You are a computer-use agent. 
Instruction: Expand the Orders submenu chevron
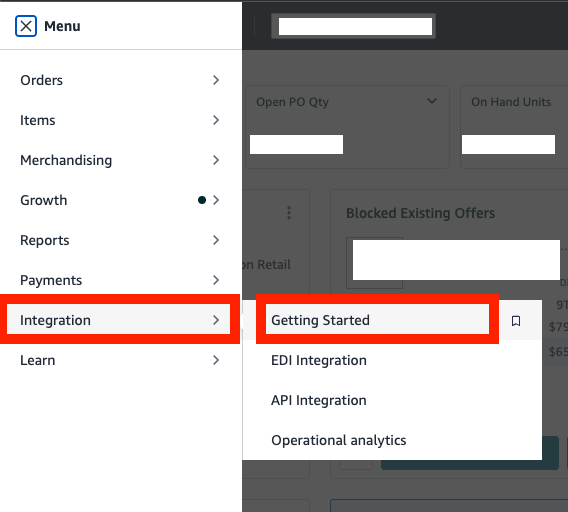(216, 80)
